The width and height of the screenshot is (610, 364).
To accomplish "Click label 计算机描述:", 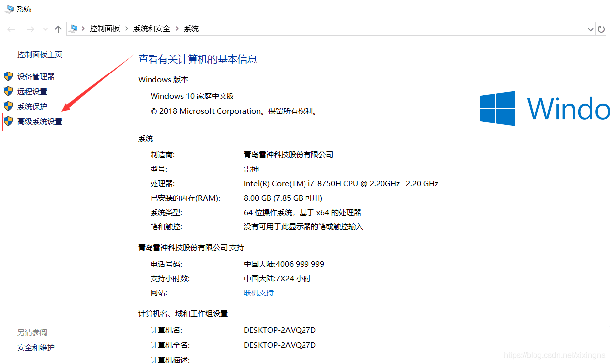I will click(x=170, y=360).
